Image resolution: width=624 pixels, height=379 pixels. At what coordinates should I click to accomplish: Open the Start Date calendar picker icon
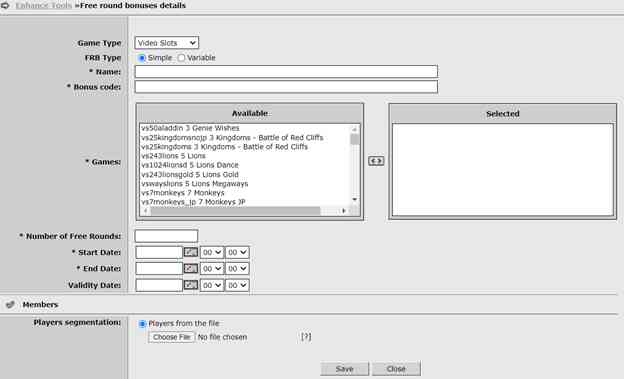(x=191, y=252)
